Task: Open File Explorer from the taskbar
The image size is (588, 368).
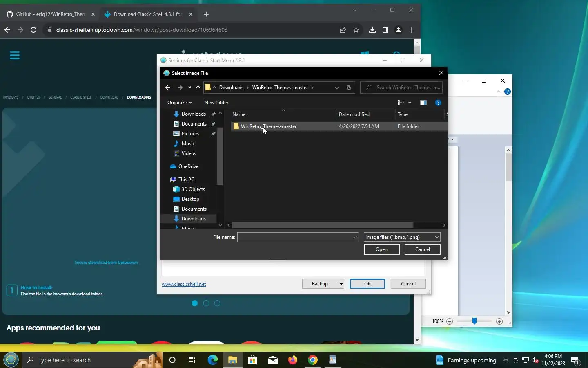Action: 233,360
